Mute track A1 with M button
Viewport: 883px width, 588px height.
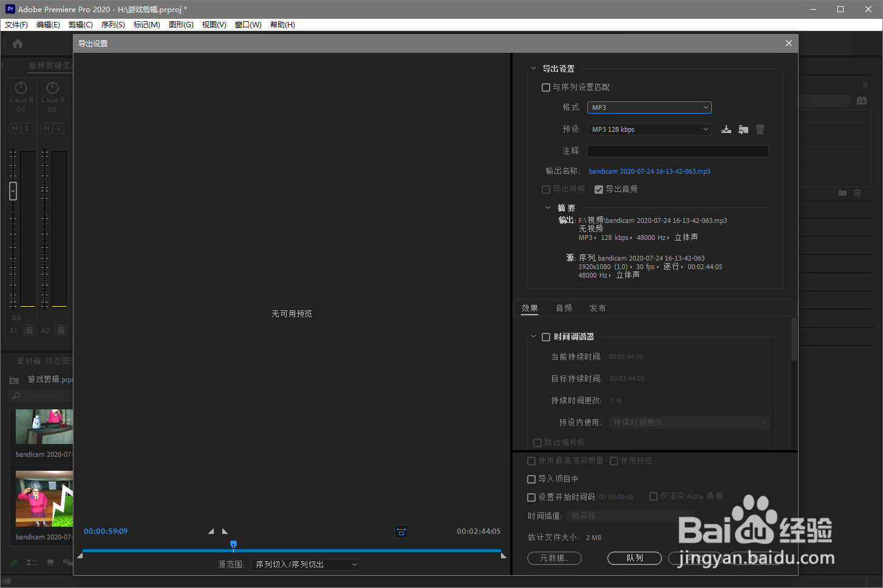coord(15,128)
